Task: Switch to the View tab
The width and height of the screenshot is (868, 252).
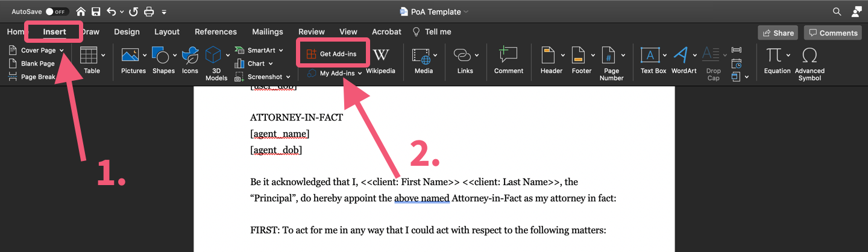Action: click(x=348, y=32)
